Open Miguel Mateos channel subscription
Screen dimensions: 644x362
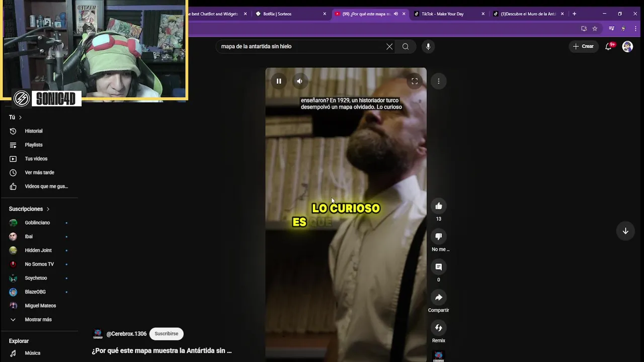41,306
